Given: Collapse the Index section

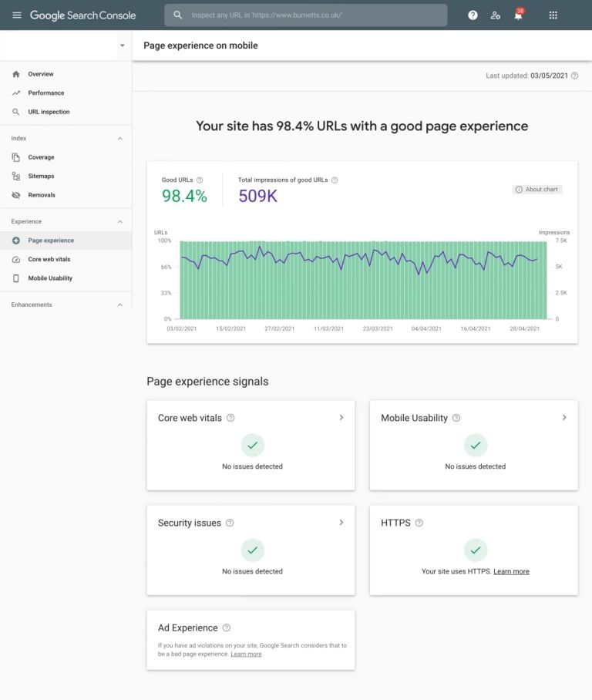Looking at the screenshot, I should [x=119, y=139].
